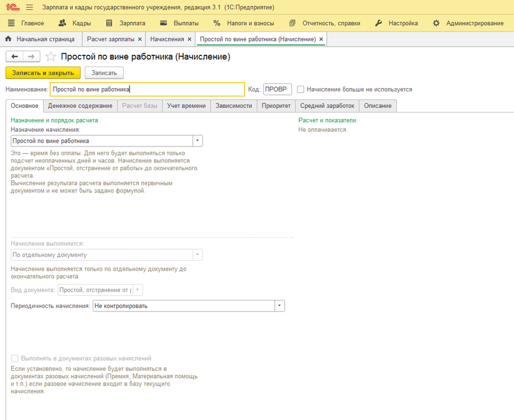
Task: Switch to the Зависимости tab
Action: (x=234, y=106)
